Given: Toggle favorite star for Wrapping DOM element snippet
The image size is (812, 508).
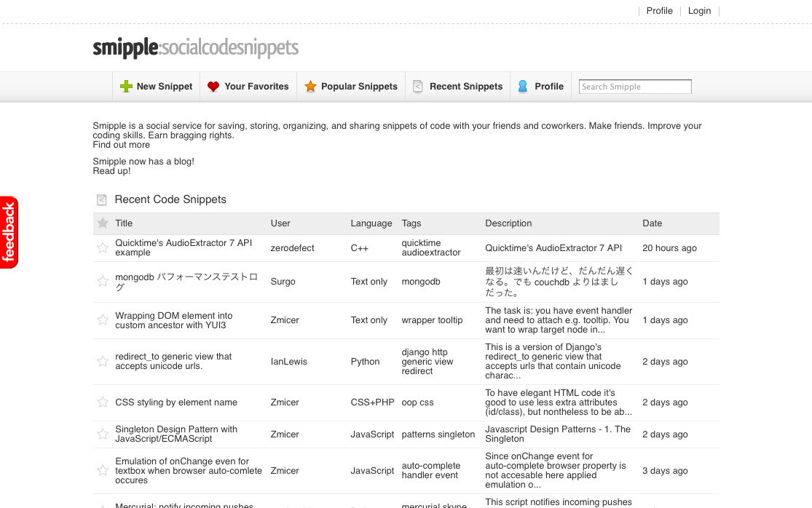Looking at the screenshot, I should click(x=103, y=320).
